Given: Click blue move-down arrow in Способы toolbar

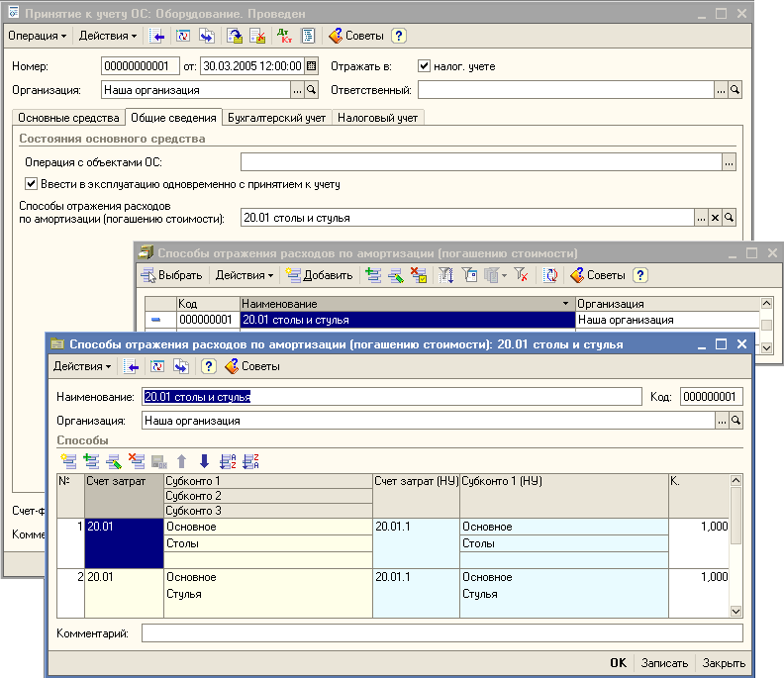Looking at the screenshot, I should tap(204, 460).
